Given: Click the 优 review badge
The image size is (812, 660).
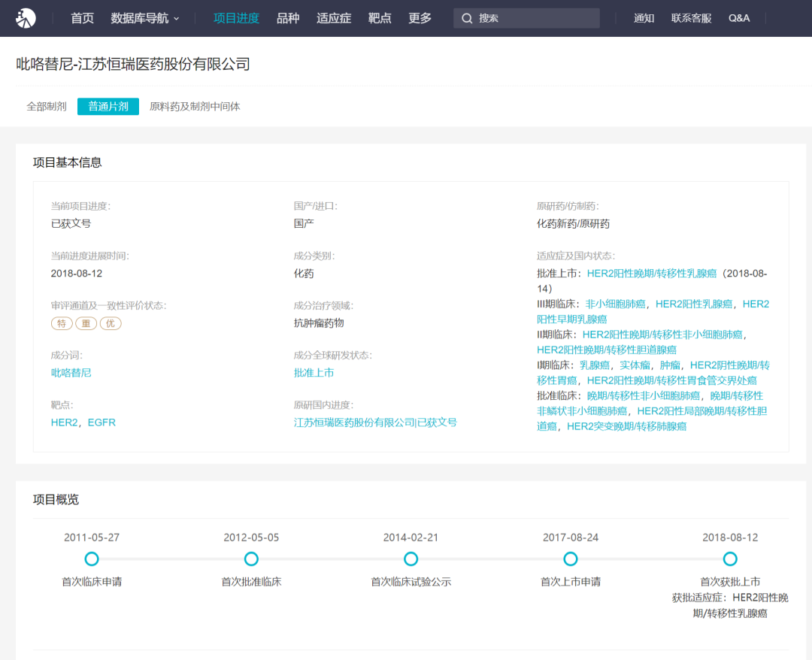Looking at the screenshot, I should [x=111, y=323].
